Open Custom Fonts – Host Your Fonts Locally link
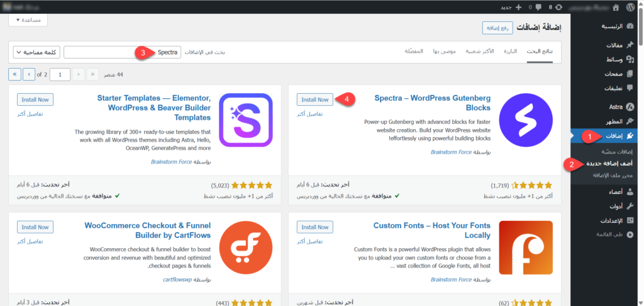Viewport: 644px width, 306px height. [x=432, y=230]
